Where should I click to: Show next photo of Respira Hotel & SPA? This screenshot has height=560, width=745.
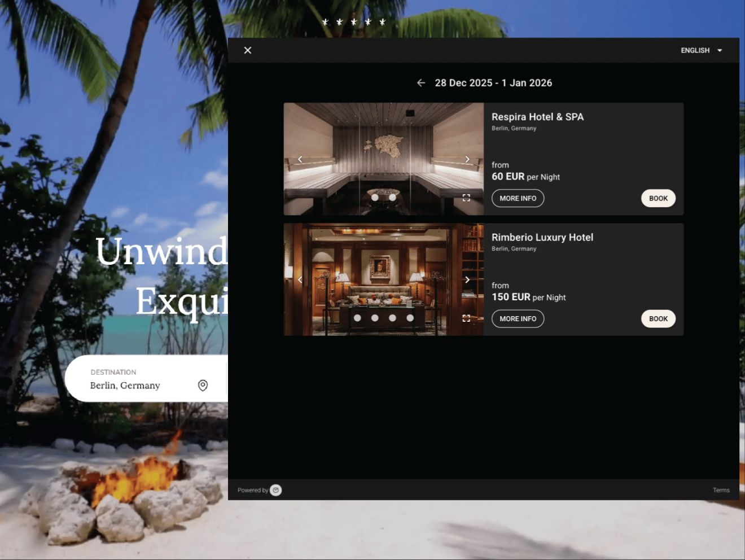pos(467,159)
